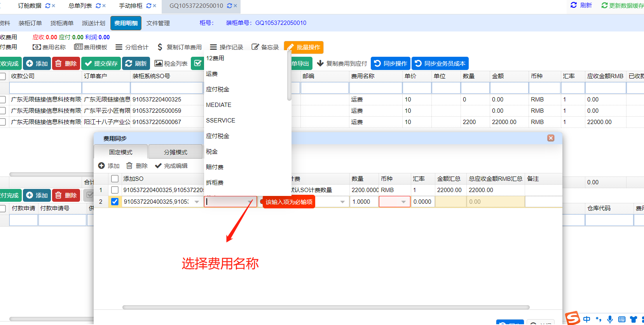The image size is (644, 325).
Task: Click refresh icon on 订舱数据 tab
Action: [48, 6]
